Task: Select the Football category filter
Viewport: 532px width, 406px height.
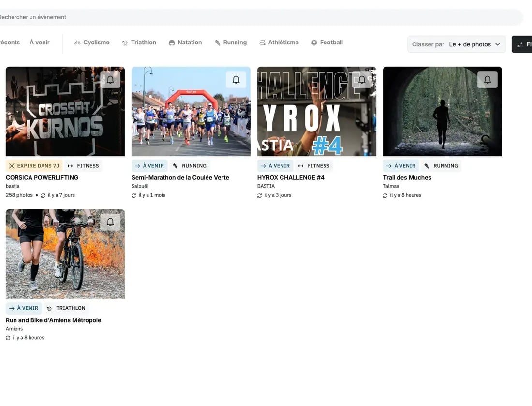Action: (327, 43)
